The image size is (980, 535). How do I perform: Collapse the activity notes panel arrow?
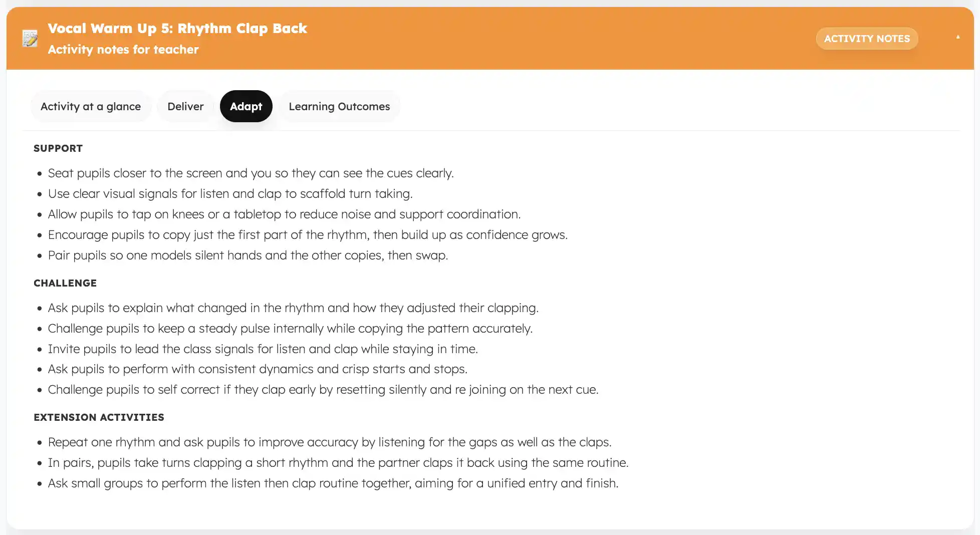tap(957, 37)
